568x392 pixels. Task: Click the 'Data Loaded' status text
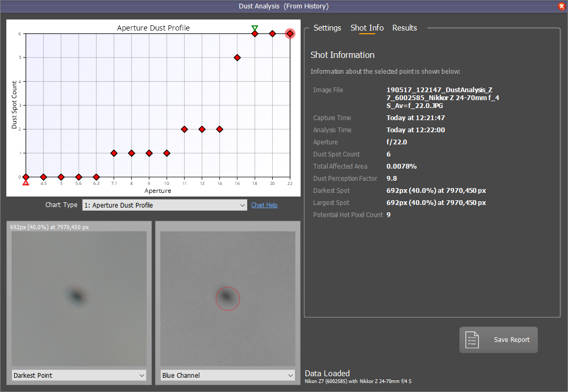(327, 373)
